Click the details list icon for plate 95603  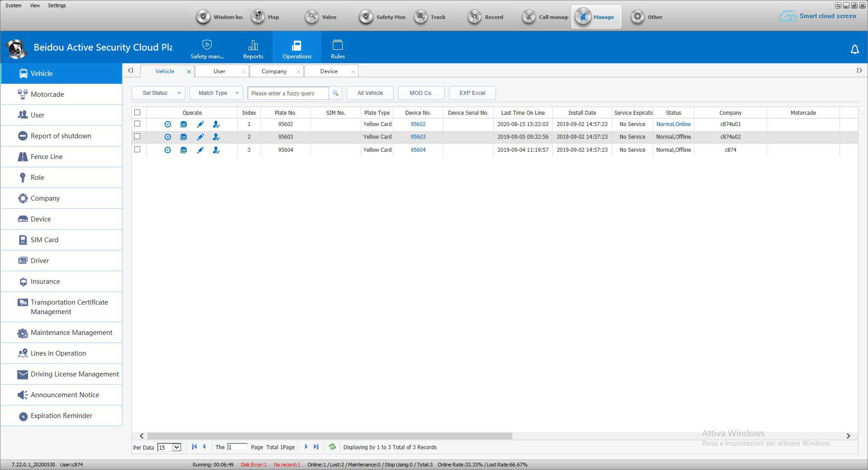tap(184, 137)
